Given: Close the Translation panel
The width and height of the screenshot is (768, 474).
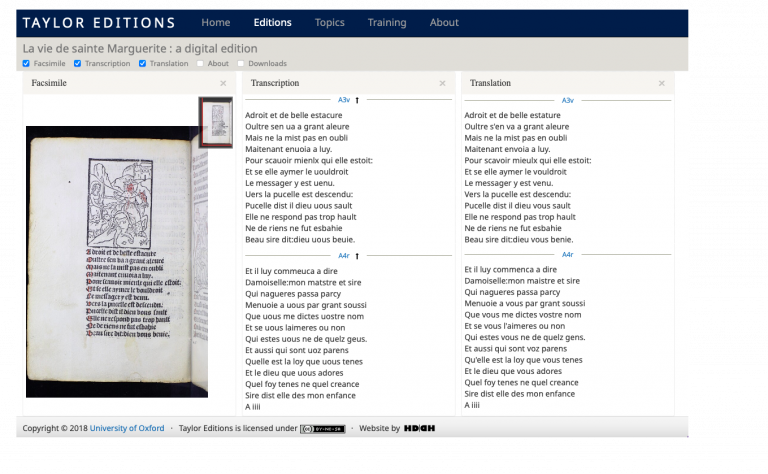Looking at the screenshot, I should click(662, 83).
